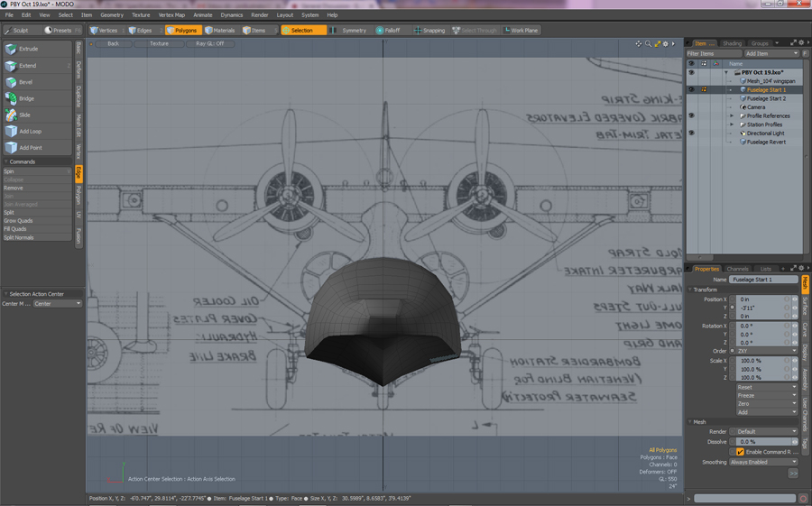812x506 pixels.
Task: Activate the Add Point tool
Action: (x=37, y=148)
